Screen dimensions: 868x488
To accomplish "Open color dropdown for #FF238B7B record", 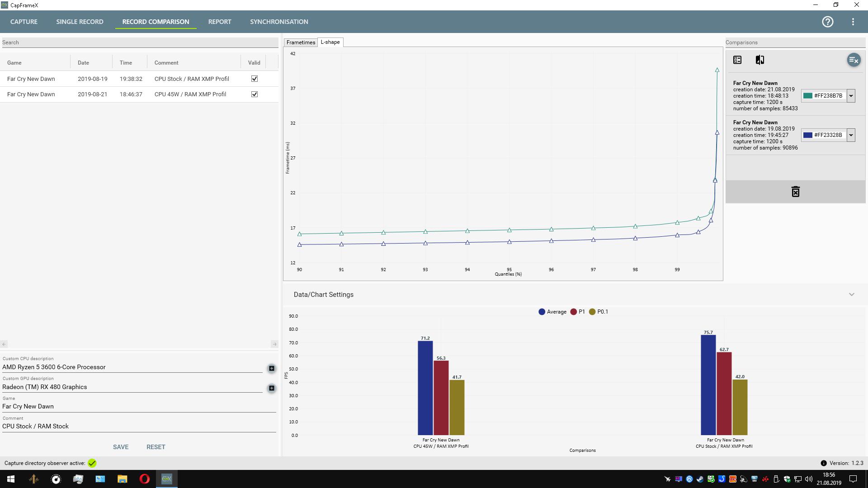I will point(851,96).
